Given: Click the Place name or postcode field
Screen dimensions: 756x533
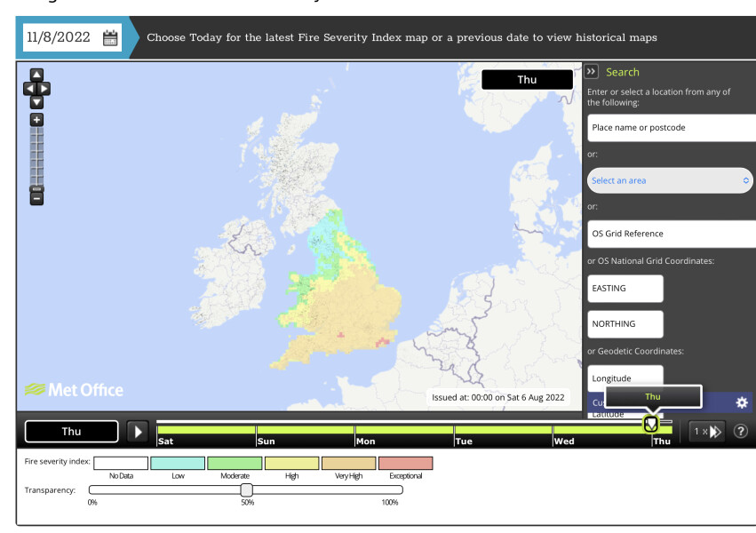Looking at the screenshot, I should click(x=670, y=128).
